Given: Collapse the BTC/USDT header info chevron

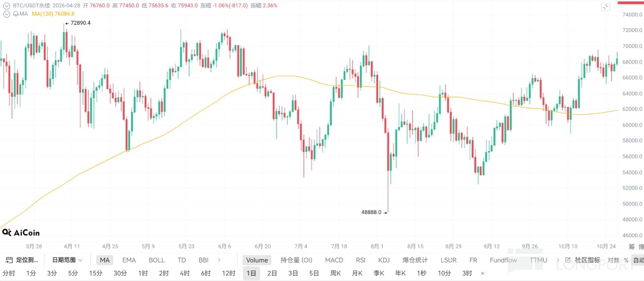Looking at the screenshot, I should (x=6, y=6).
